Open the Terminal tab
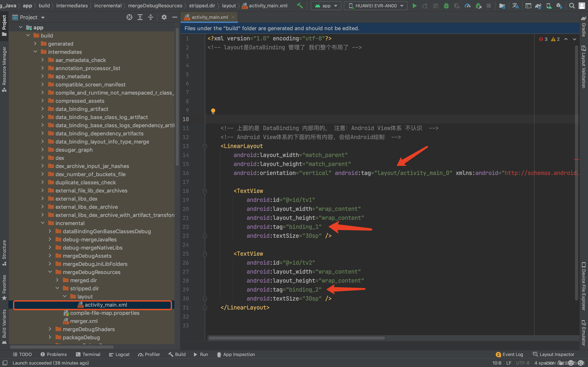The width and height of the screenshot is (588, 367). [x=88, y=354]
